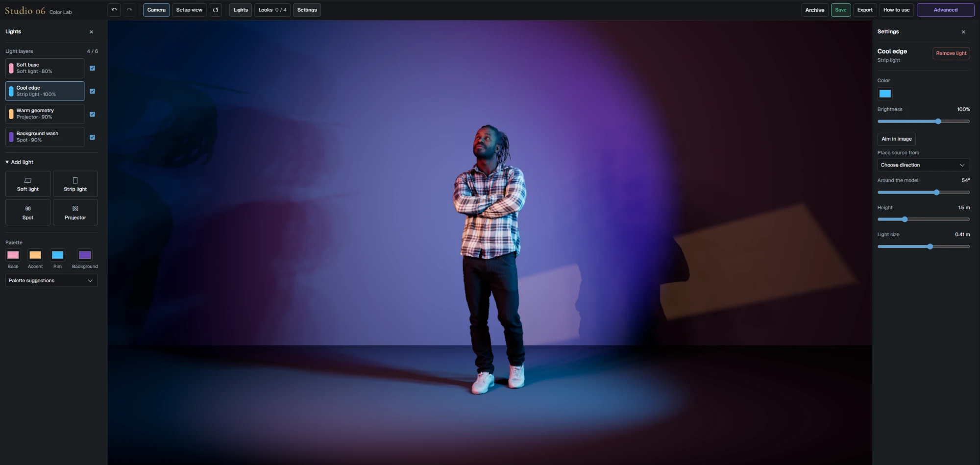Add a Strip light layer
This screenshot has width=980, height=465.
click(75, 184)
